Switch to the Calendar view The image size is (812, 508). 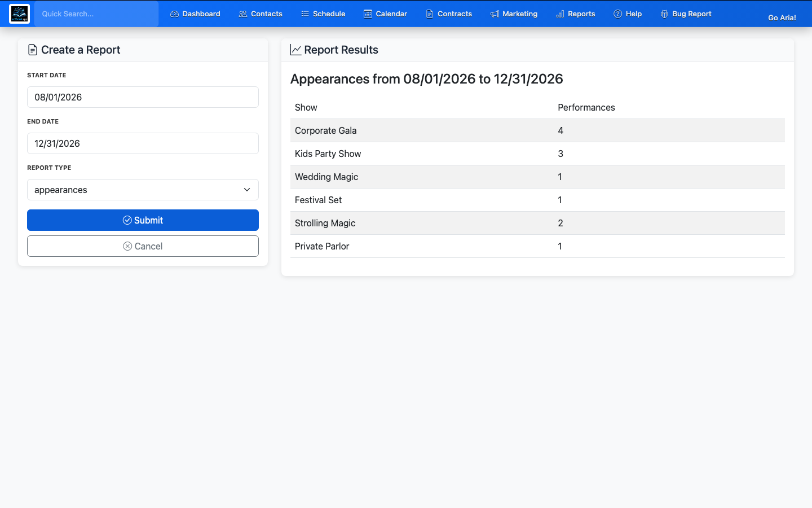click(385, 14)
